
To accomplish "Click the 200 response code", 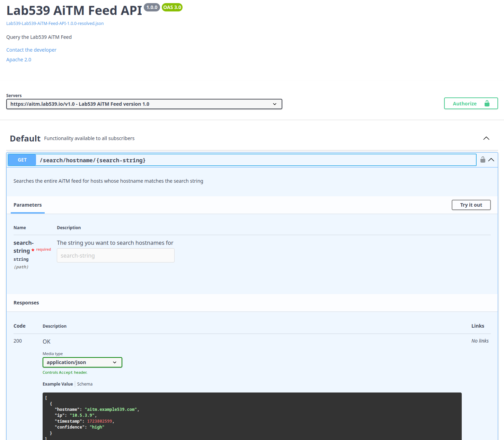I will 18,341.
